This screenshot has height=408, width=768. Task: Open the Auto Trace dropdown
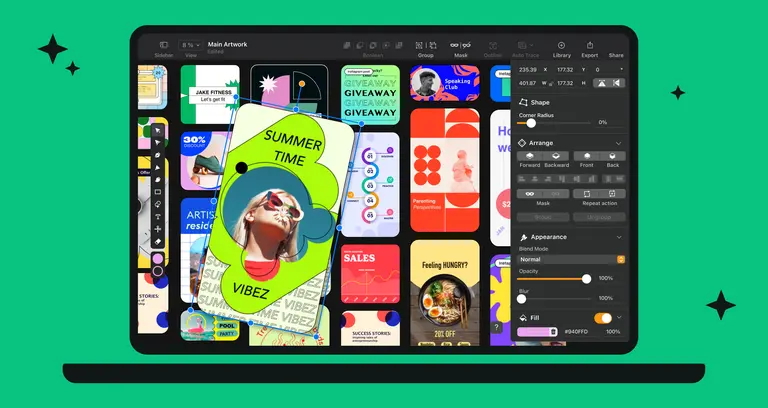(x=525, y=45)
